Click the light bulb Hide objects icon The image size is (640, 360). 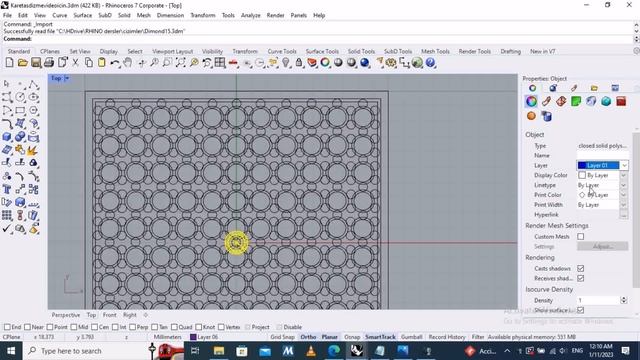(286, 63)
